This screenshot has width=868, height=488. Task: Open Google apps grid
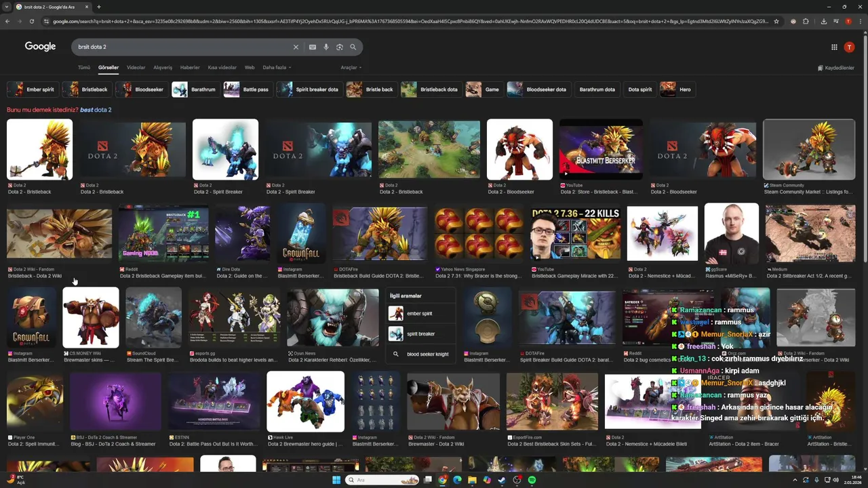[x=834, y=47]
